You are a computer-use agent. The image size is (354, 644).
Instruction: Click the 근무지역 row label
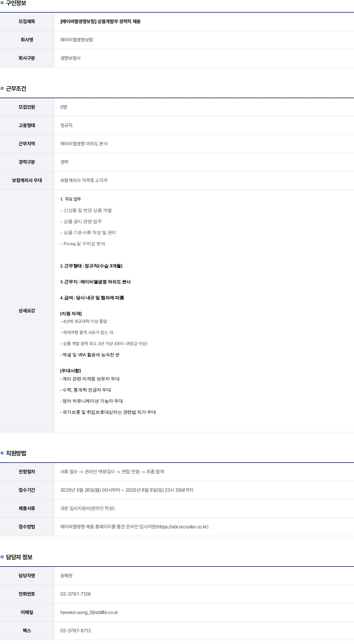tap(27, 144)
